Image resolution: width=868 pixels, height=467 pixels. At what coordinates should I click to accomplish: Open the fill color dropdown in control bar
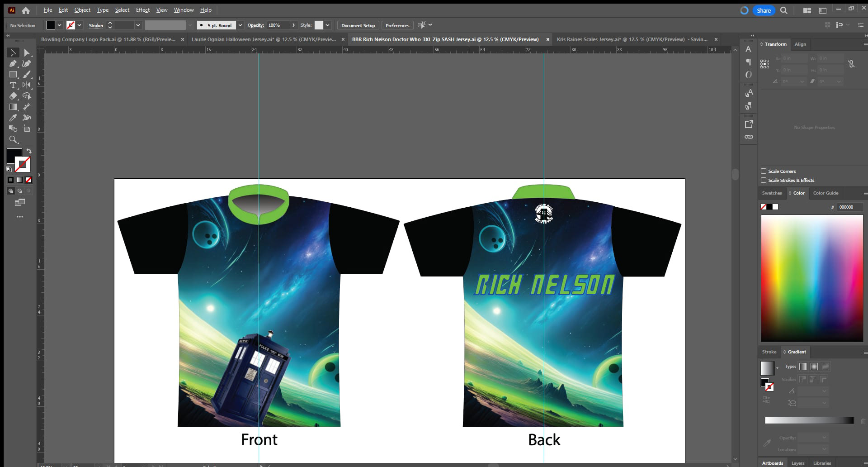pyautogui.click(x=59, y=25)
